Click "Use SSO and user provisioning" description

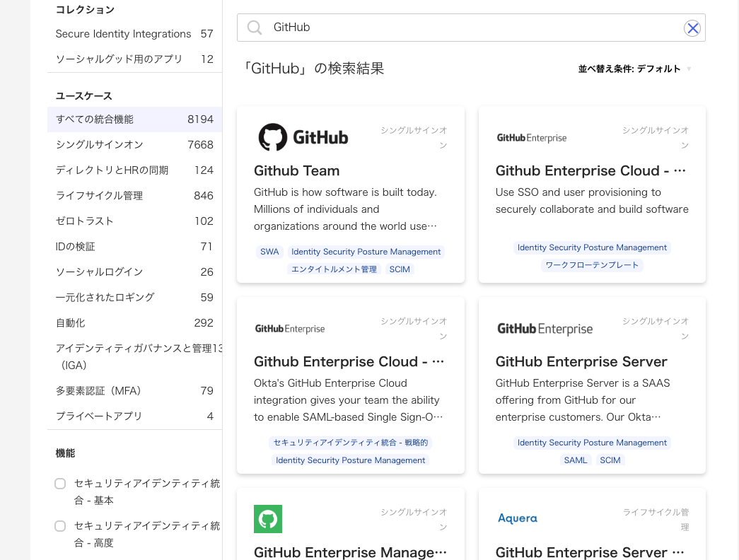click(592, 201)
